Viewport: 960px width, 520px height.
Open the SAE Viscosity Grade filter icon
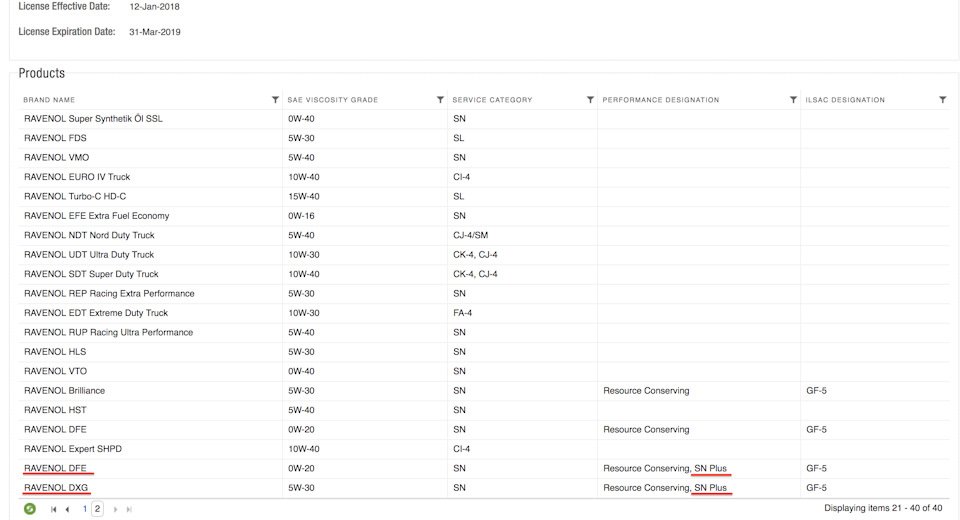point(440,100)
